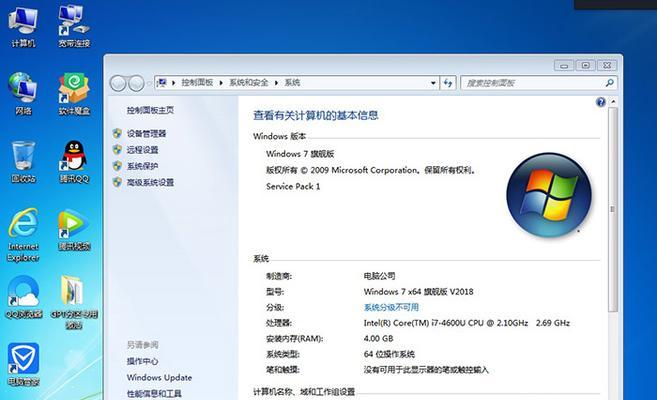The image size is (657, 400).
Task: Click the search magnifier icon
Action: click(610, 83)
